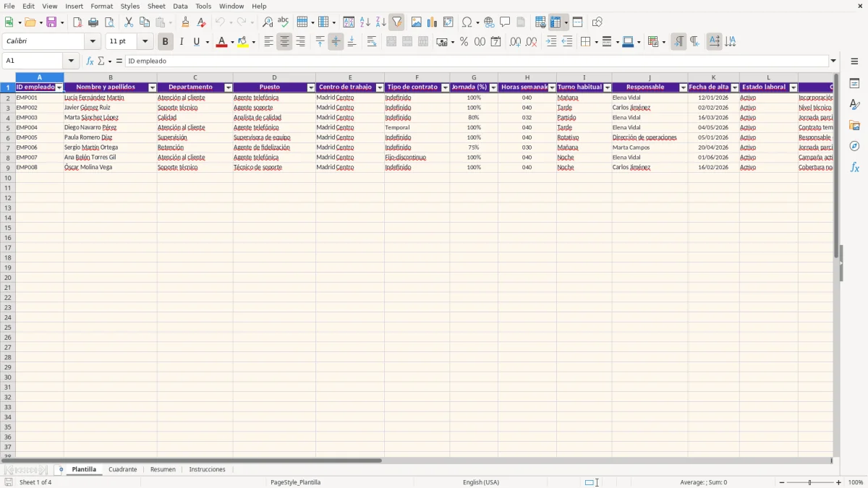Toggle Center Horizontally alignment
The image size is (868, 488).
pos(284,42)
